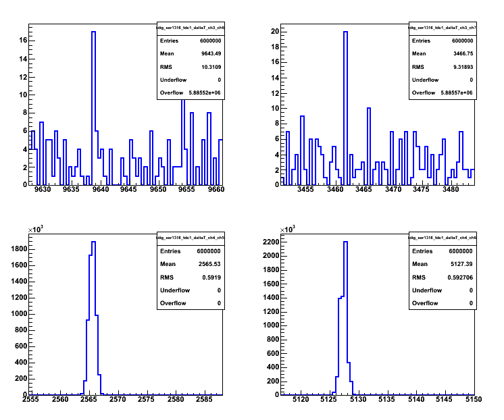The width and height of the screenshot is (504, 420).
Task: Click y-axis label 20 in top-right plot
Action: click(275, 32)
